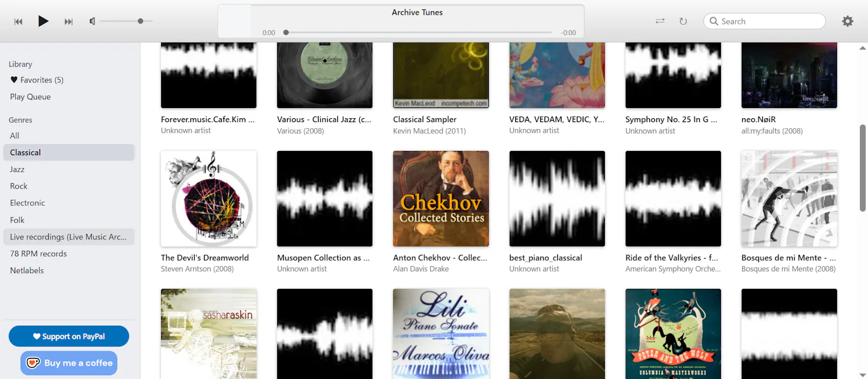Click the search magnifier icon
Image resolution: width=868 pixels, height=379 pixels.
[714, 21]
